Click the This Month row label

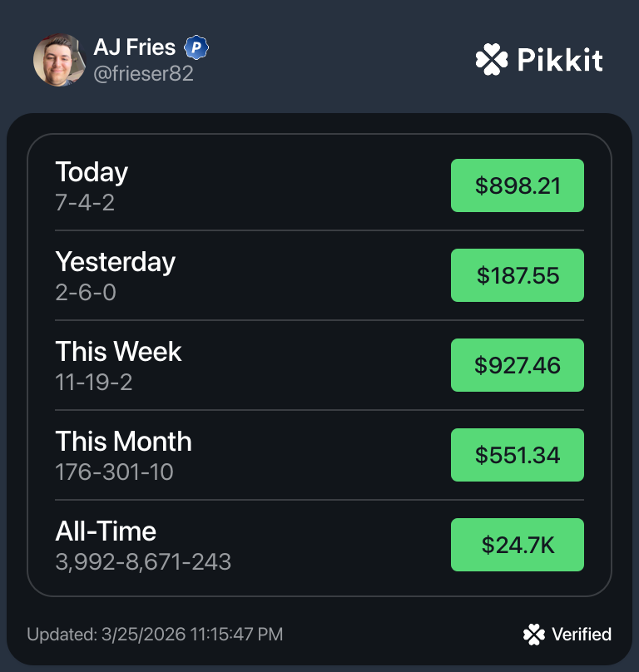tap(123, 442)
